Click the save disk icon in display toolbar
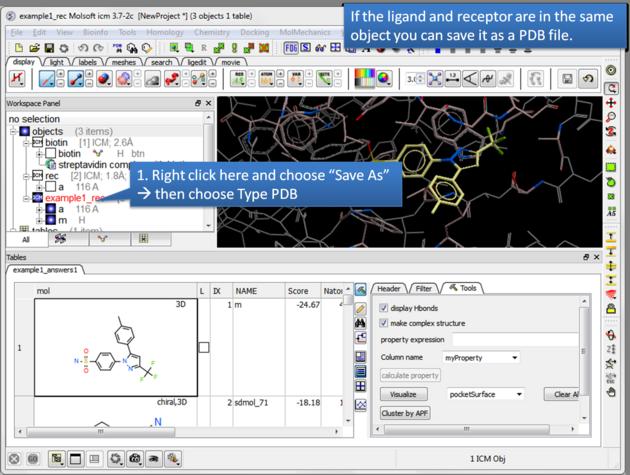 [567, 78]
